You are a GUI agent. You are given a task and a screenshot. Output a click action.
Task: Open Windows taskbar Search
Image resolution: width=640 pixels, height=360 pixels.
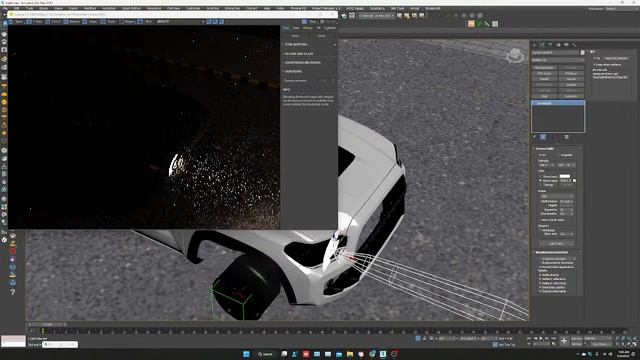point(265,354)
